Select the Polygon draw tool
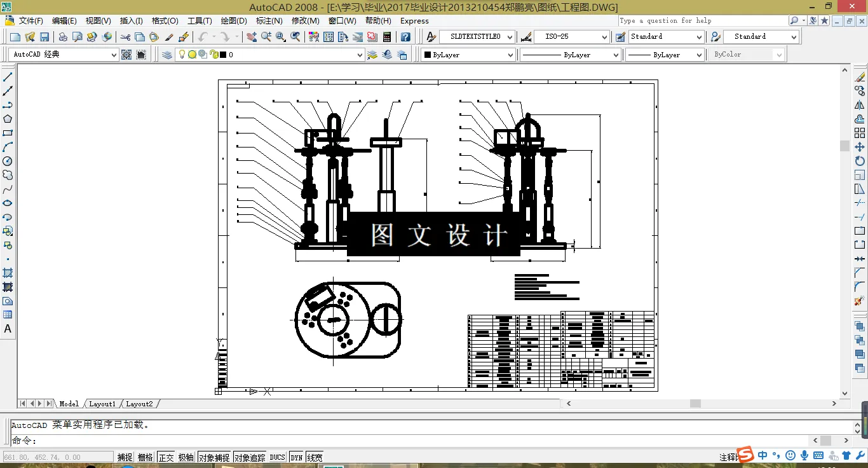Screen dimensions: 868x468 coord(8,119)
